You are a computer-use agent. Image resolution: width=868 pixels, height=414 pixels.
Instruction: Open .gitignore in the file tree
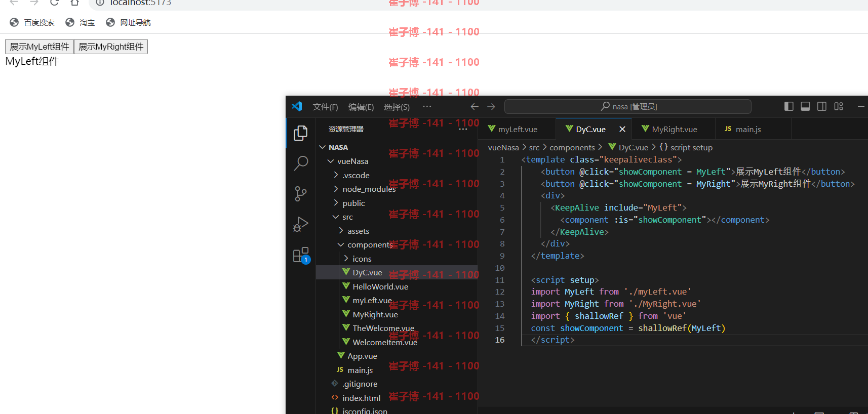coord(397,384)
